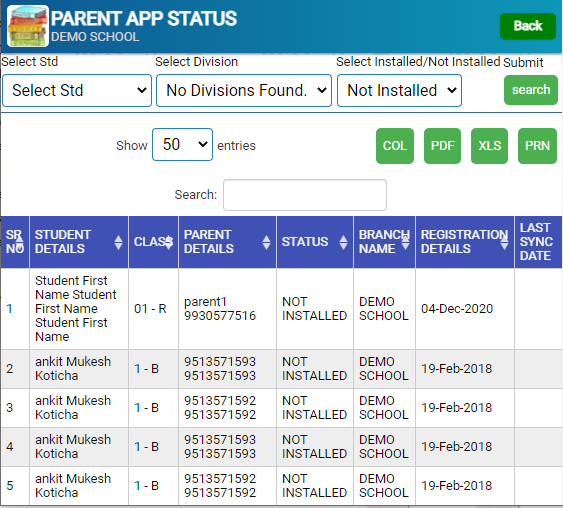Open the Not Installed status dropdown
The height and width of the screenshot is (508, 563).
click(x=399, y=90)
